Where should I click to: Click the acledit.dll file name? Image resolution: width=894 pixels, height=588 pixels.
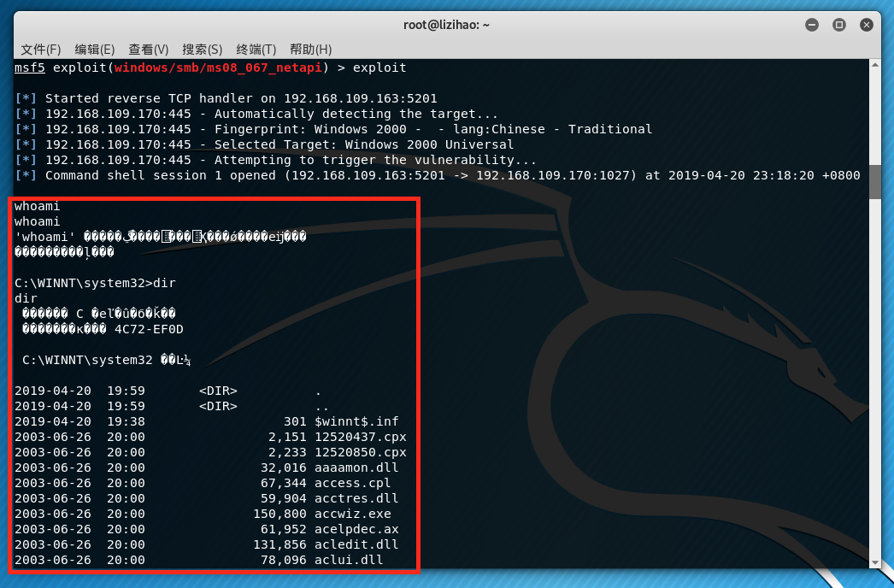pos(357,545)
